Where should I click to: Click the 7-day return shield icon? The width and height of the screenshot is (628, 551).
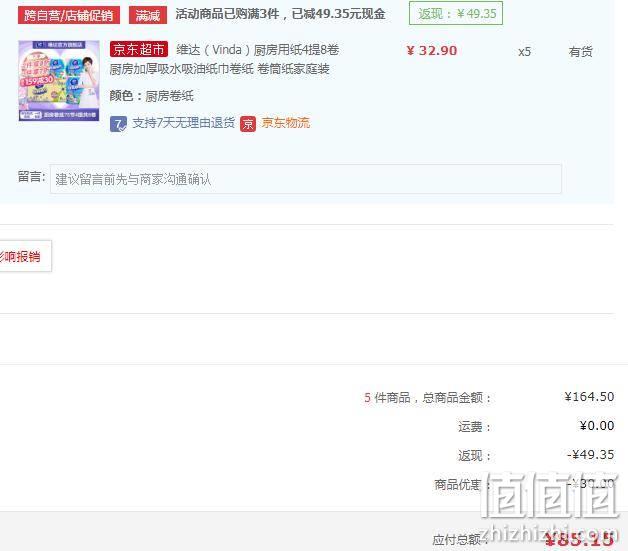coord(118,124)
